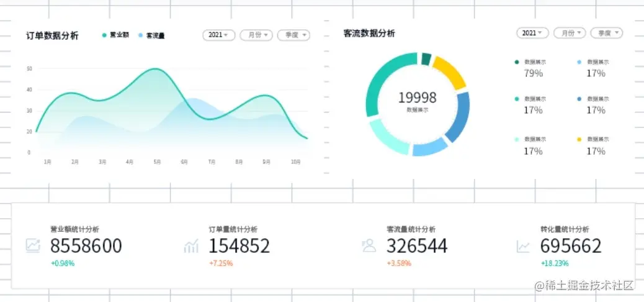Click the 转化量统计分析 card label
This screenshot has width=644, height=302.
click(565, 229)
